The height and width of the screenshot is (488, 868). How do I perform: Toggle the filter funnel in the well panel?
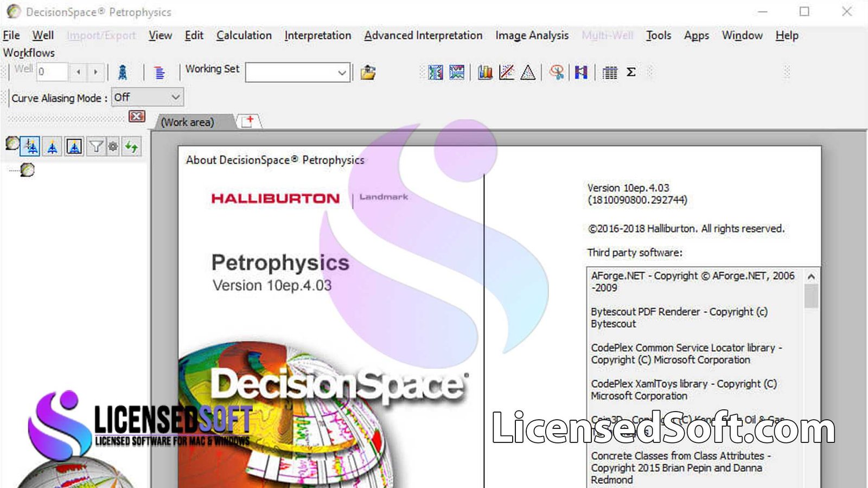[x=95, y=146]
